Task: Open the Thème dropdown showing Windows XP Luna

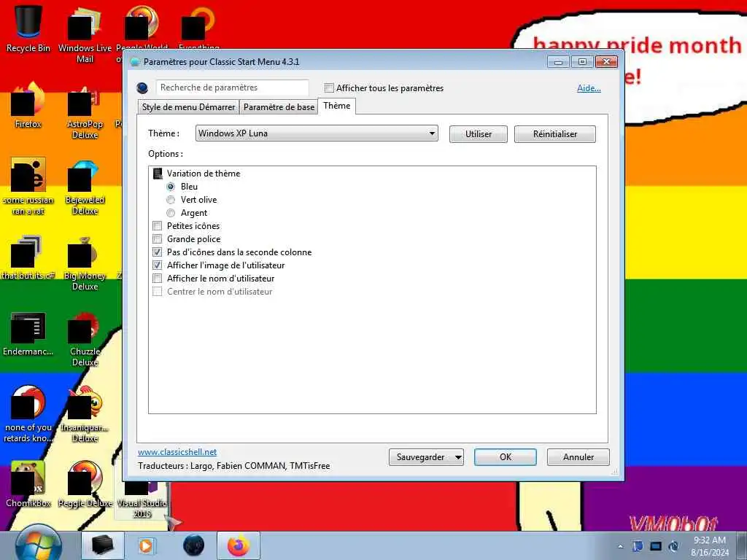Action: [x=317, y=133]
